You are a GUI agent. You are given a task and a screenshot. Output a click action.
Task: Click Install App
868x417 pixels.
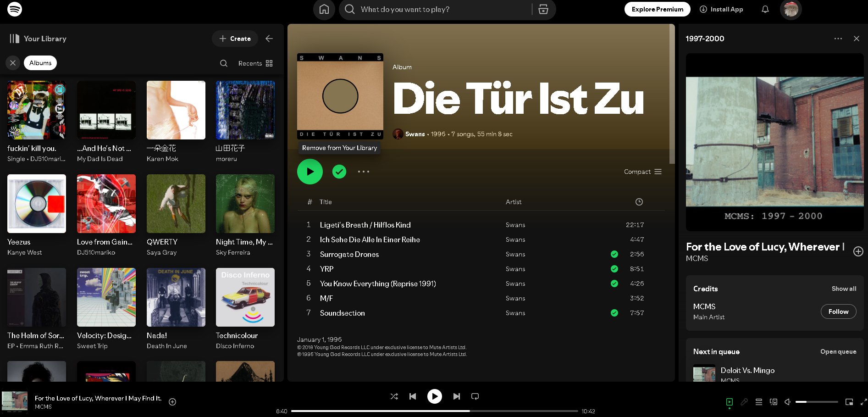tap(721, 9)
